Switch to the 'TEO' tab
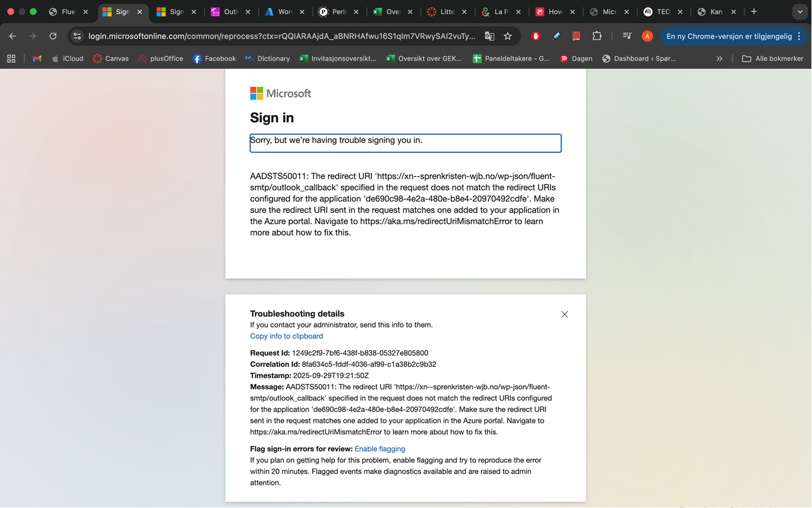 click(663, 12)
